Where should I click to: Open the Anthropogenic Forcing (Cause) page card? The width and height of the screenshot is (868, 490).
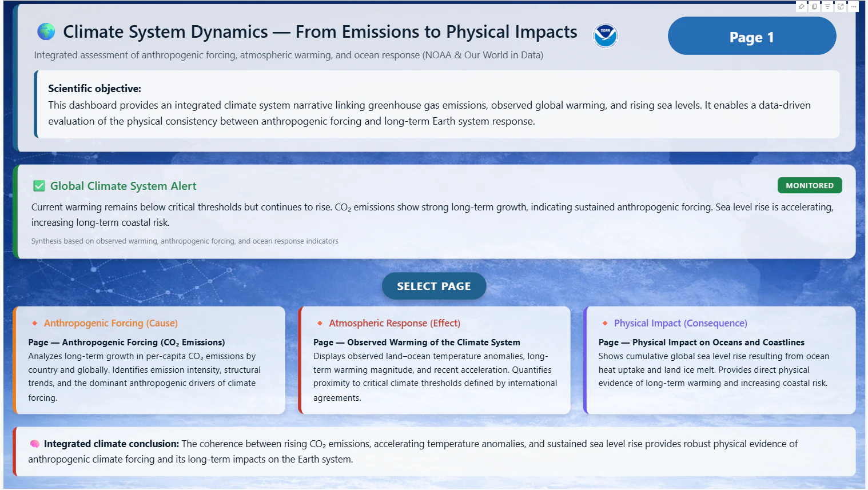click(149, 360)
